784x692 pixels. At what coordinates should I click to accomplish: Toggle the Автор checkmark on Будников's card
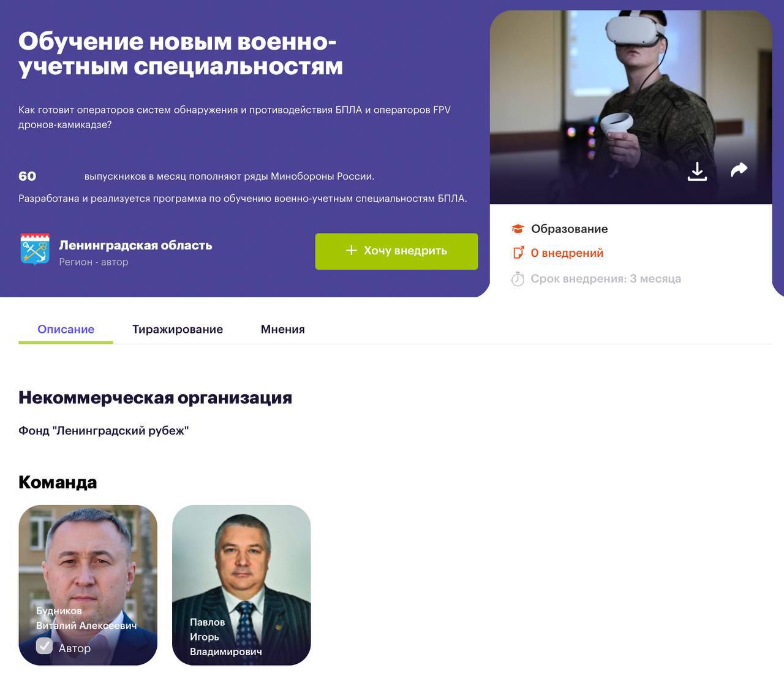pyautogui.click(x=44, y=646)
